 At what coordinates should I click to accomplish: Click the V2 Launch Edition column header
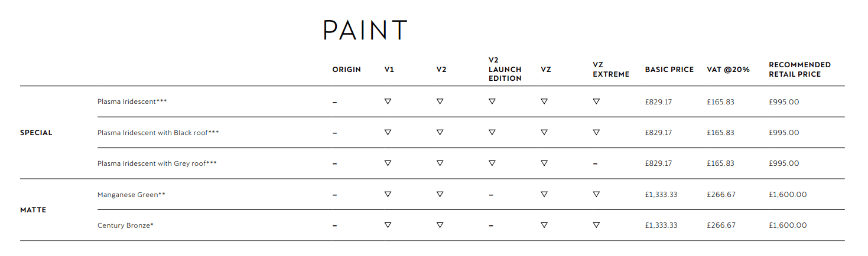coord(505,69)
